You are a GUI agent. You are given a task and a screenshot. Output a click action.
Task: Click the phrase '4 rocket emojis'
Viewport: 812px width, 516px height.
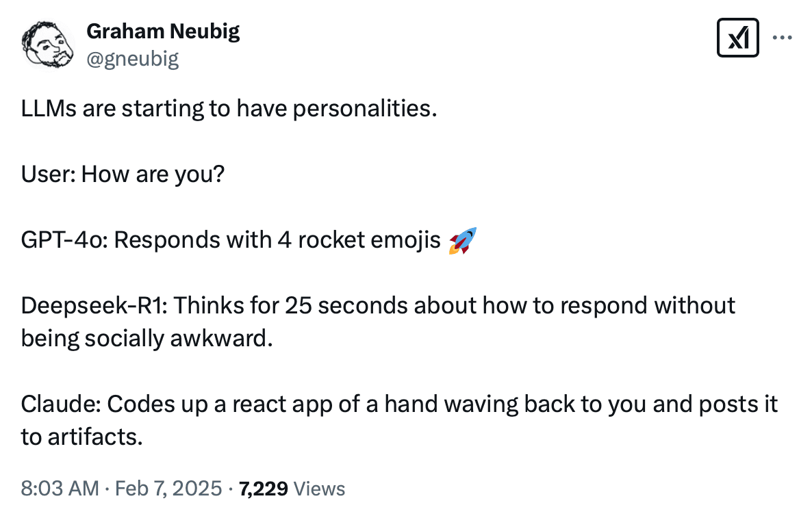[359, 241]
